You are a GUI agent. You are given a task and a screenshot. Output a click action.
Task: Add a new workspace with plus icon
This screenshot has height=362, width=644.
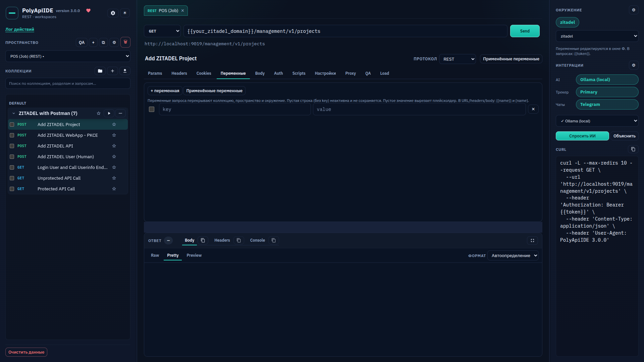click(93, 43)
